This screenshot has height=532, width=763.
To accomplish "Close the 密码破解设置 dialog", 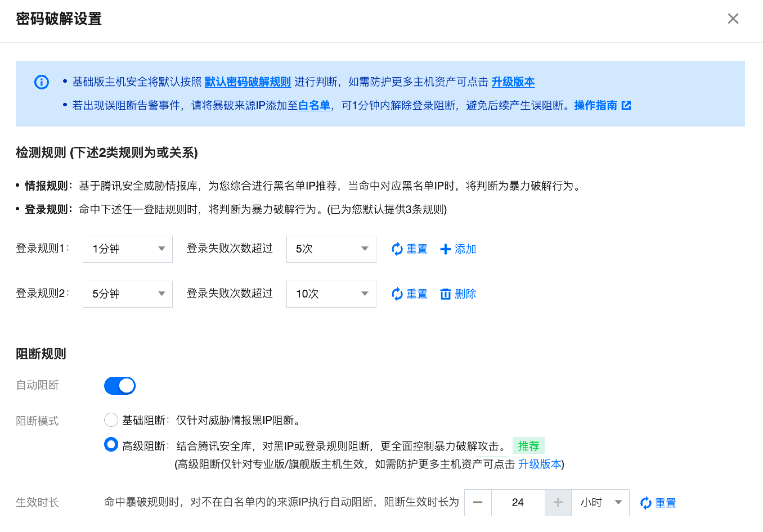I will point(733,19).
